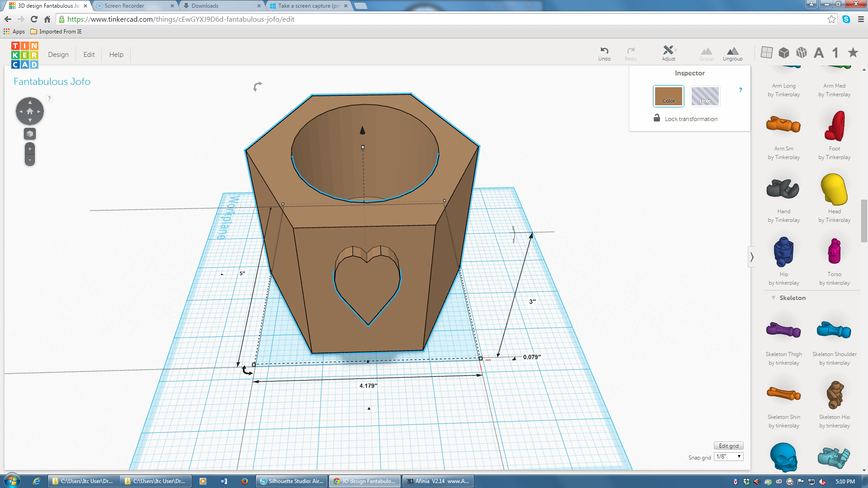Open the Snap grid dropdown

point(729,457)
